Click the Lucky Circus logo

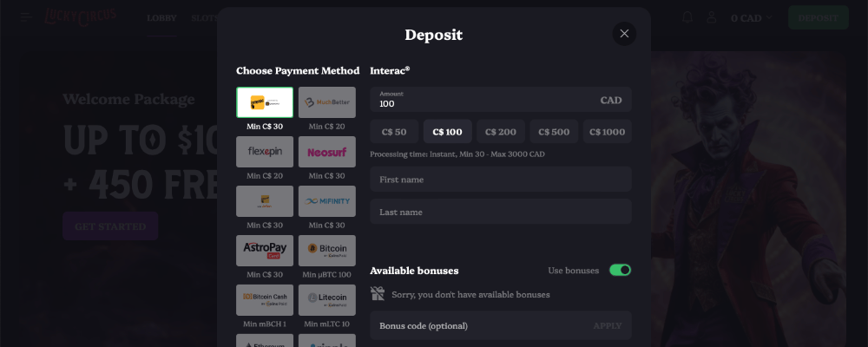click(80, 16)
